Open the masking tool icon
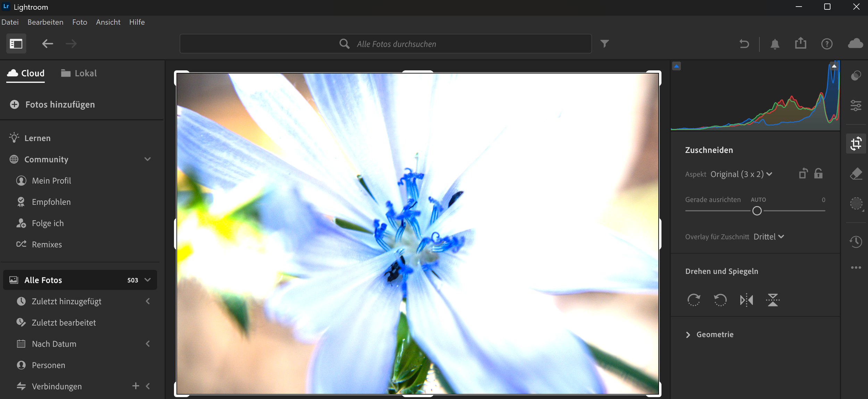The image size is (868, 399). (x=856, y=203)
